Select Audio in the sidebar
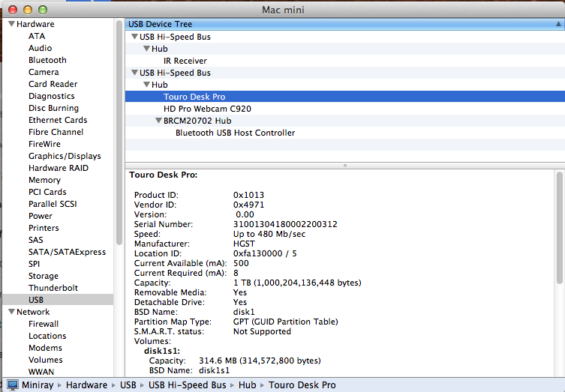The height and width of the screenshot is (392, 565). click(40, 48)
